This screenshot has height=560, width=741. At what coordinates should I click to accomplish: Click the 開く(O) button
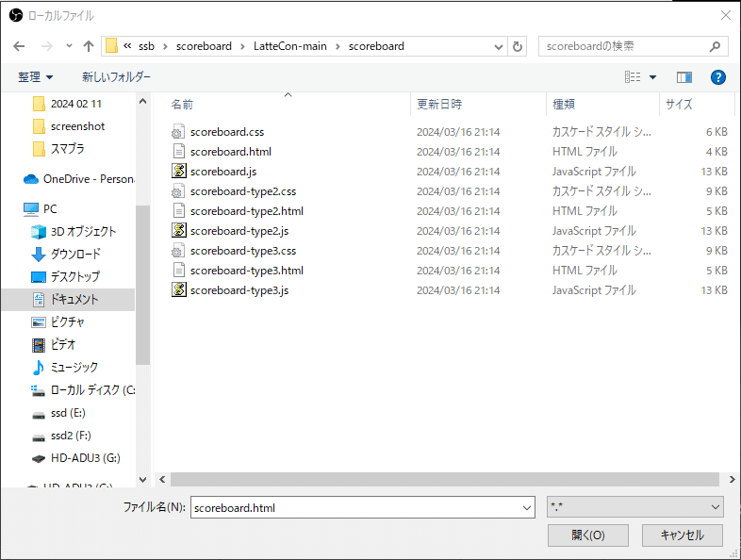[x=588, y=535]
